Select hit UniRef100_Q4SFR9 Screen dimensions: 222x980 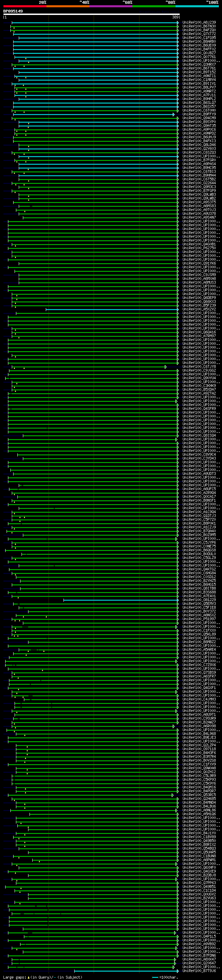coord(199,408)
